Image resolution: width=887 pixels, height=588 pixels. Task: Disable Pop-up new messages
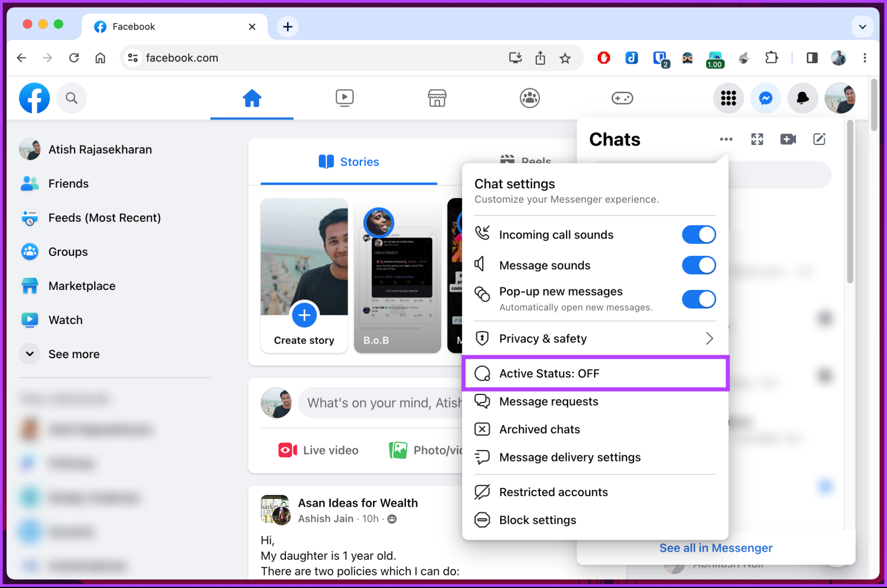tap(699, 299)
